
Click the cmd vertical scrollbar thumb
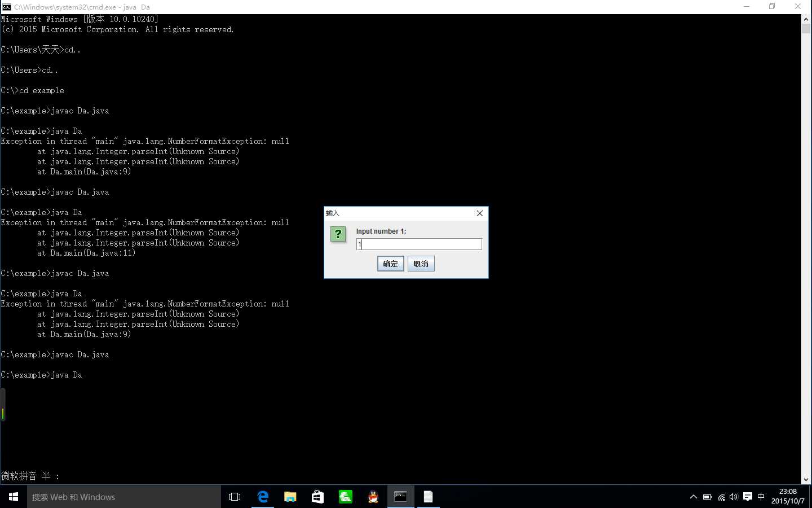[x=806, y=29]
